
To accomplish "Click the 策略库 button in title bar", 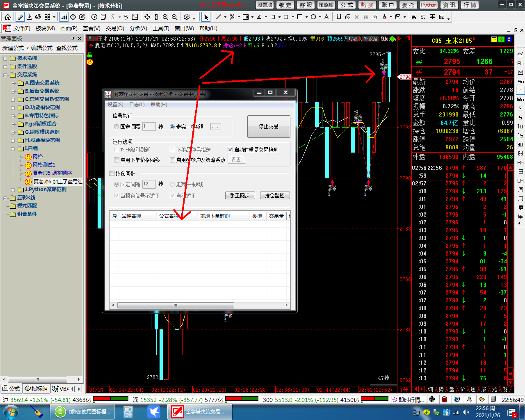I will coord(326,5).
